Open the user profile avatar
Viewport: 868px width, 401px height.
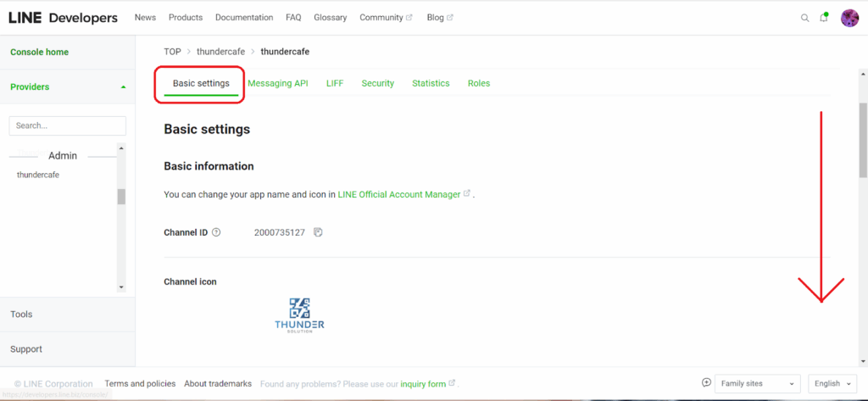point(849,18)
